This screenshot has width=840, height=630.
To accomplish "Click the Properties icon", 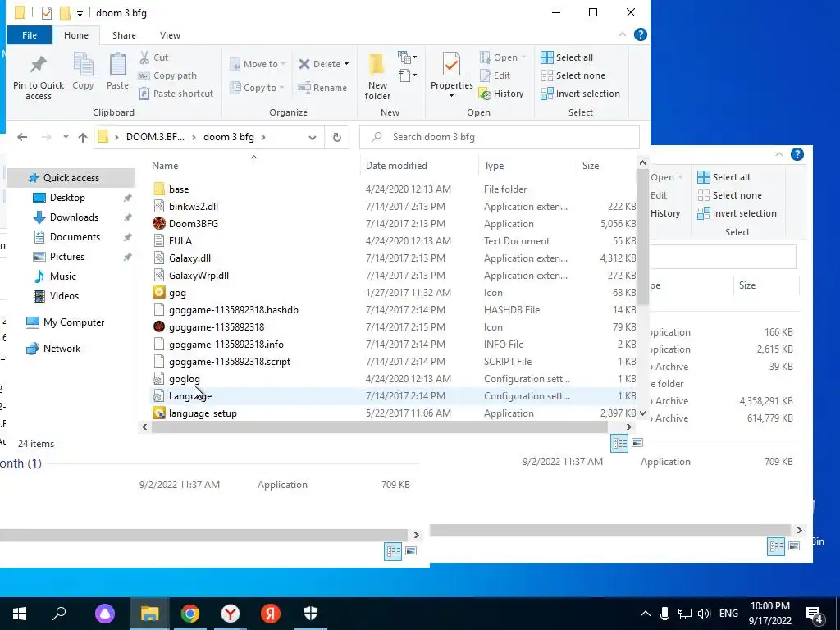I will (451, 64).
